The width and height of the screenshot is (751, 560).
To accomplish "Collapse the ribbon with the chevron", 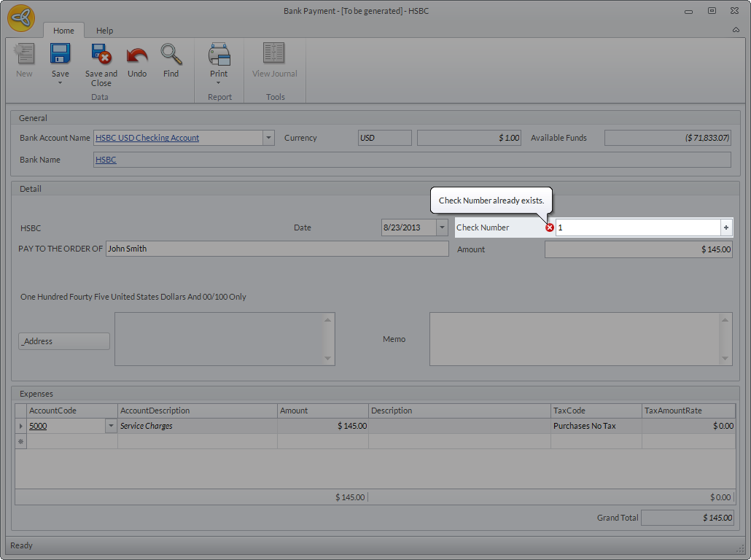I will (736, 31).
